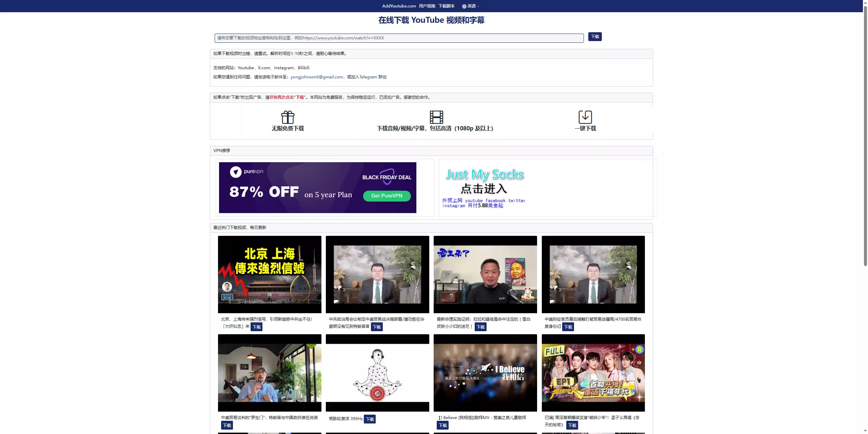
Task: Click the Get PureVPN green button
Action: (387, 196)
